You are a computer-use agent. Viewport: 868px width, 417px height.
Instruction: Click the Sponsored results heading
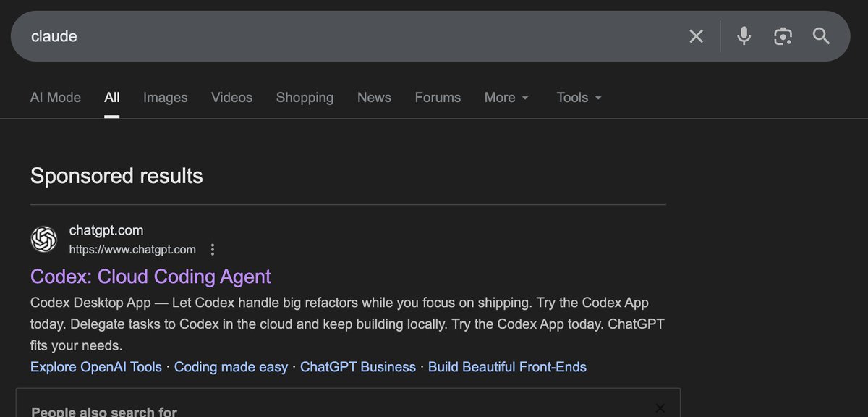pos(116,176)
